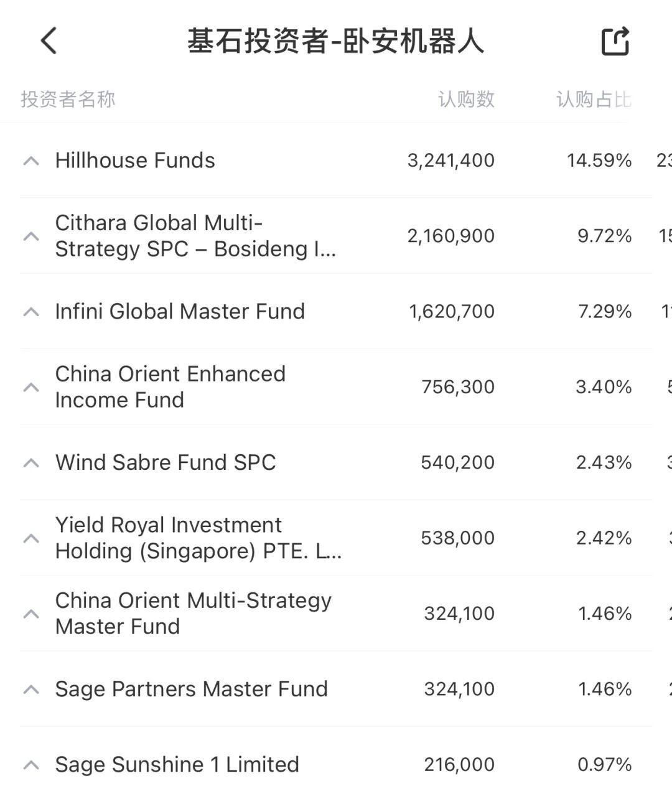Toggle Yield Royal Investment Holding chevron
Viewport: 672px width, 799px height.
(31, 538)
